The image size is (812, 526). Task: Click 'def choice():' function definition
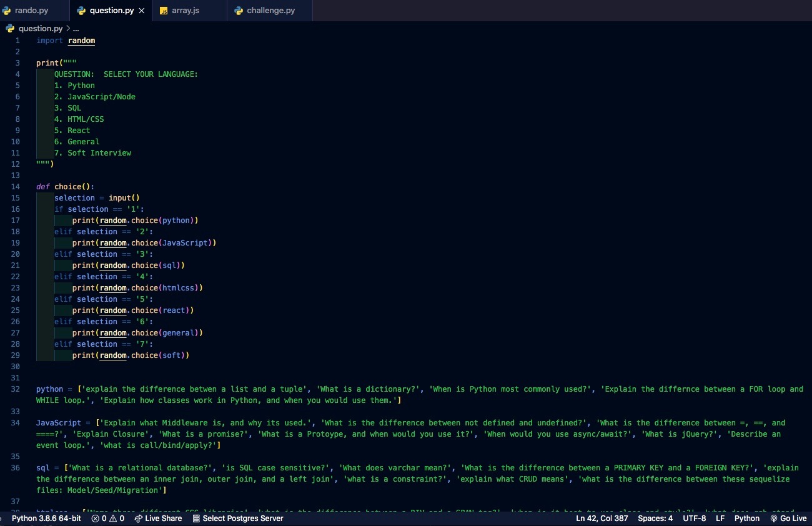(x=65, y=187)
